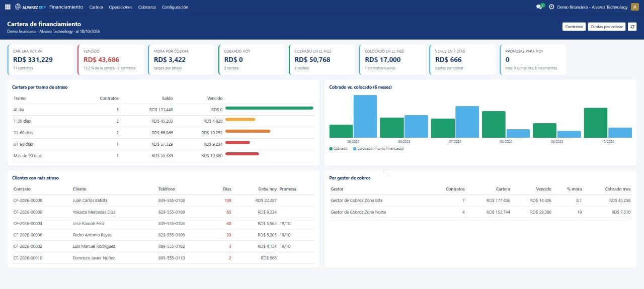Open the Configuración menu
644x289 pixels.
tap(175, 7)
